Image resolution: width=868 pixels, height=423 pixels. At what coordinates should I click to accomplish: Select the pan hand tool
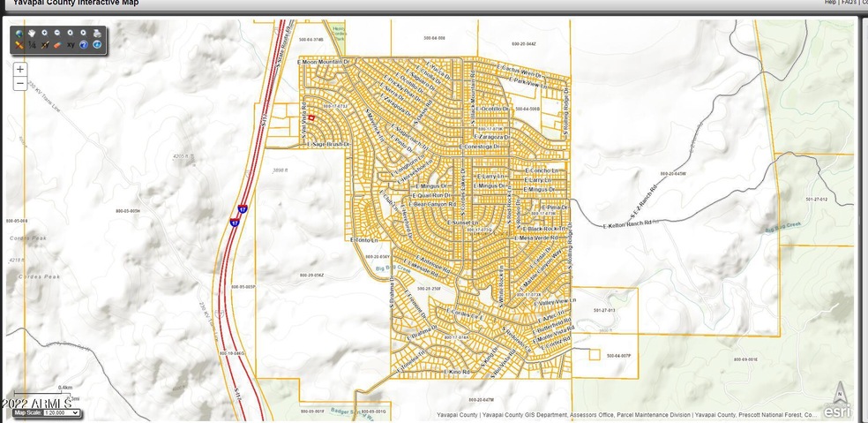32,34
